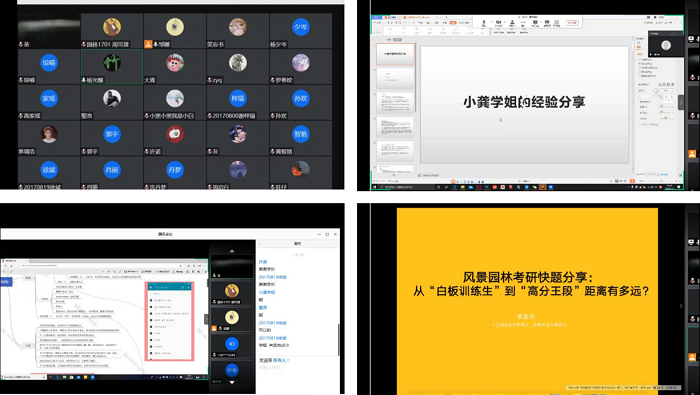This screenshot has height=395, width=700.
Task: Open the 聊天 chat panel header
Action: point(298,244)
